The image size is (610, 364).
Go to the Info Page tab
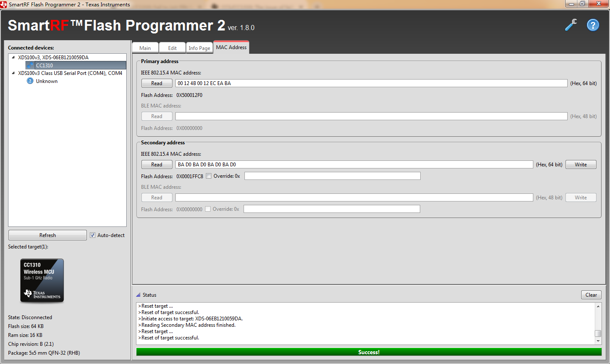[x=200, y=48]
